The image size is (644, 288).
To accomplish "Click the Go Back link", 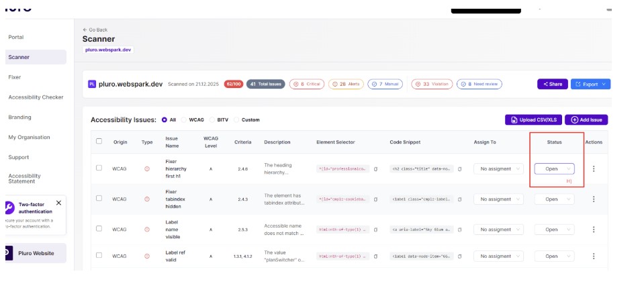I will point(95,30).
